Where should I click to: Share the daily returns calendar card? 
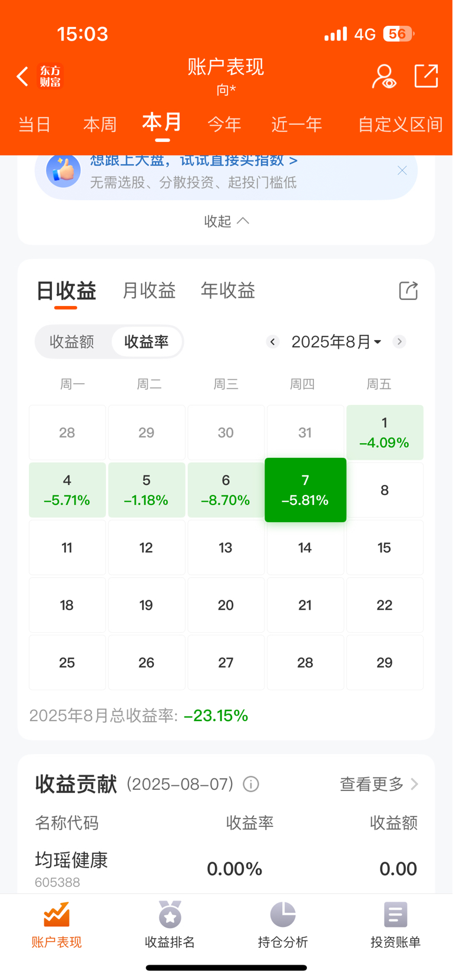point(408,290)
